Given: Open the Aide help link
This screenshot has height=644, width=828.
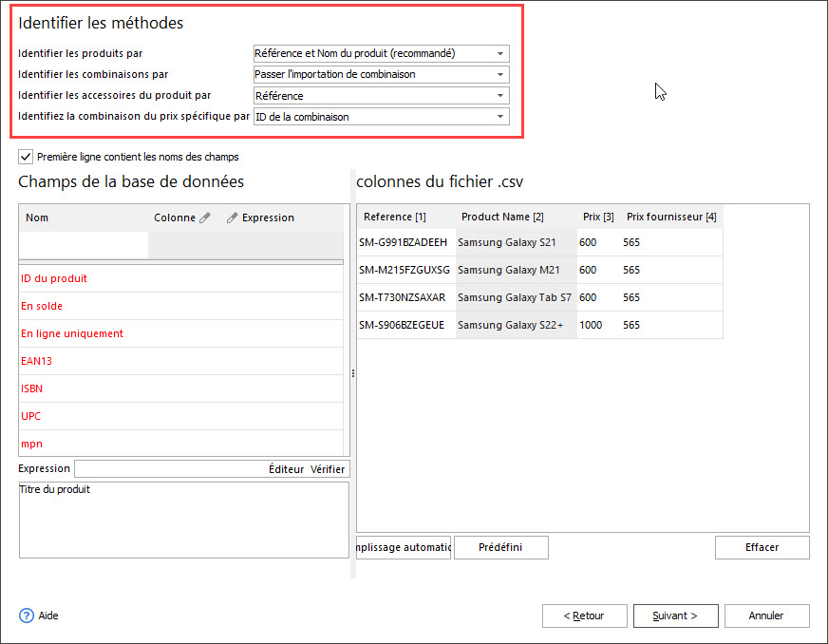Looking at the screenshot, I should (x=48, y=616).
